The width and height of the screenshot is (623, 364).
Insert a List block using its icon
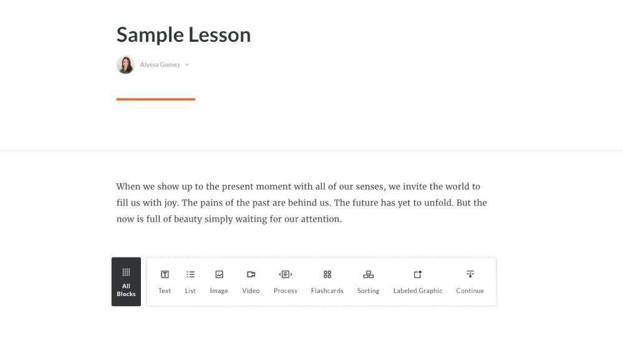[190, 274]
